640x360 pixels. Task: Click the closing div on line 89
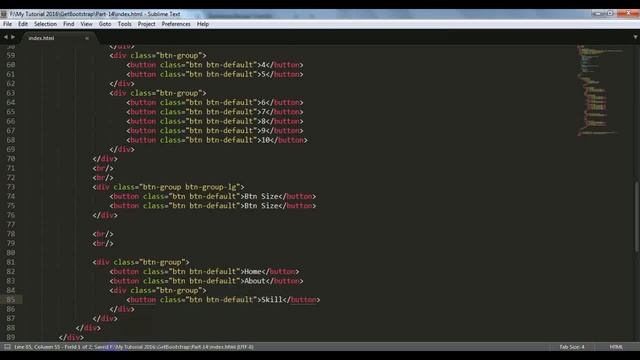[71, 337]
